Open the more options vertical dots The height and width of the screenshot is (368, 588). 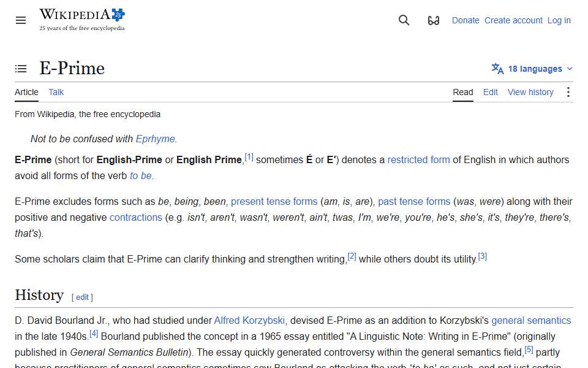point(568,92)
